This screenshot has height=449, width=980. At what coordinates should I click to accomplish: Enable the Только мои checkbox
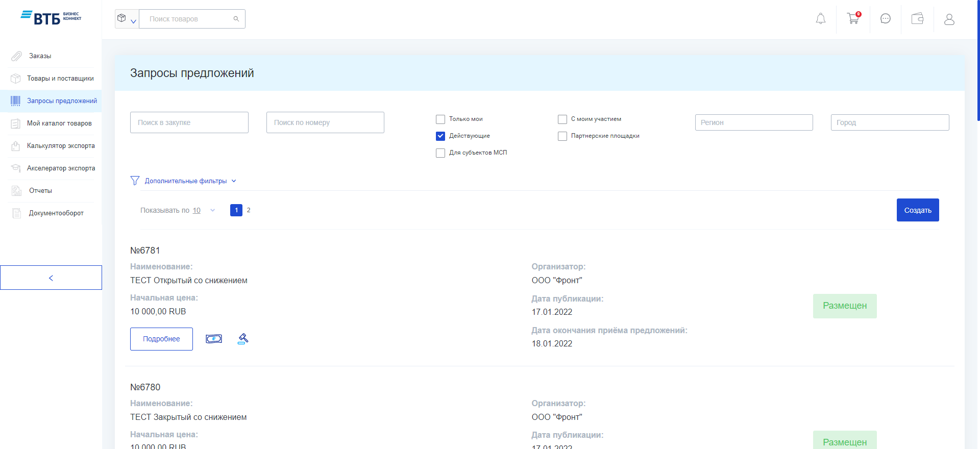(x=440, y=119)
